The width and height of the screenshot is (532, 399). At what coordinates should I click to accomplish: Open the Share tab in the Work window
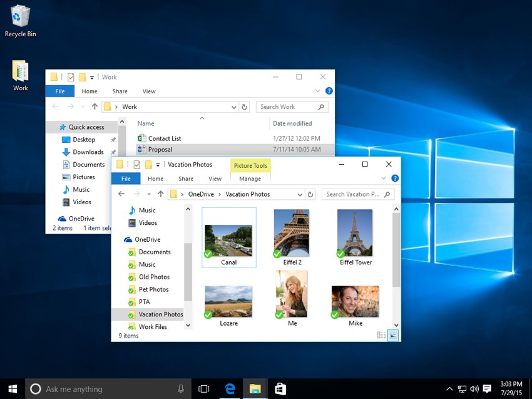pos(120,91)
